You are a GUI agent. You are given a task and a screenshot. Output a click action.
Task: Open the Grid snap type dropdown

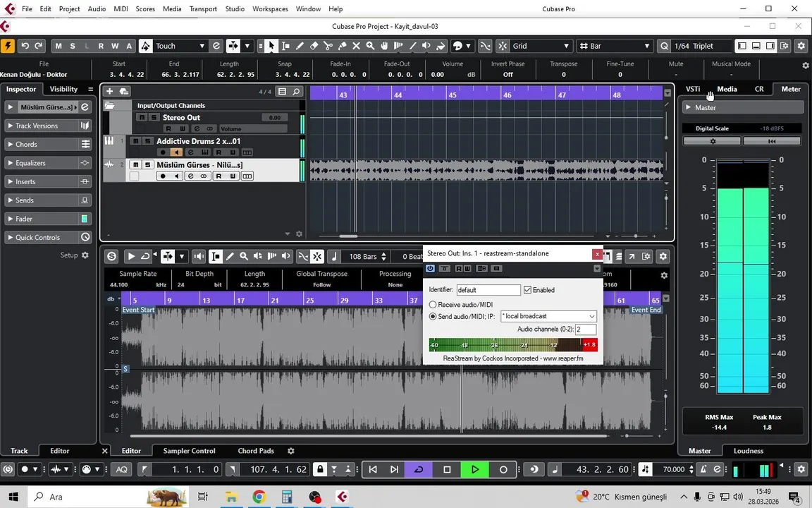(x=541, y=46)
